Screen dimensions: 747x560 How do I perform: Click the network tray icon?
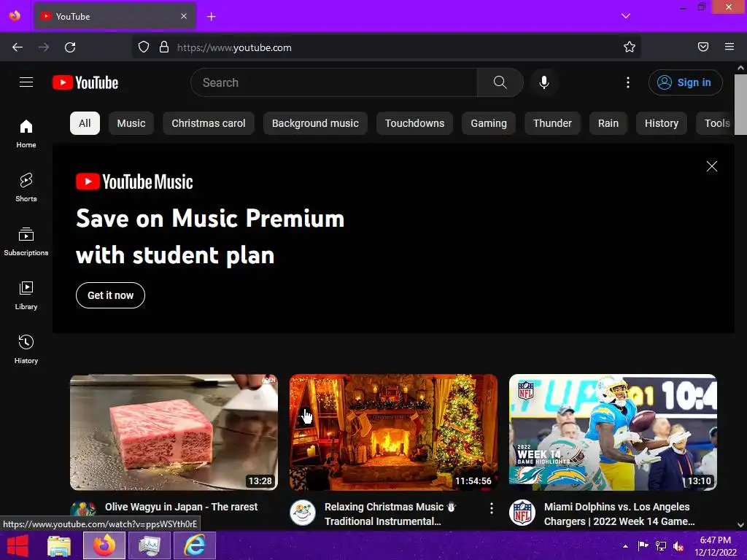661,546
